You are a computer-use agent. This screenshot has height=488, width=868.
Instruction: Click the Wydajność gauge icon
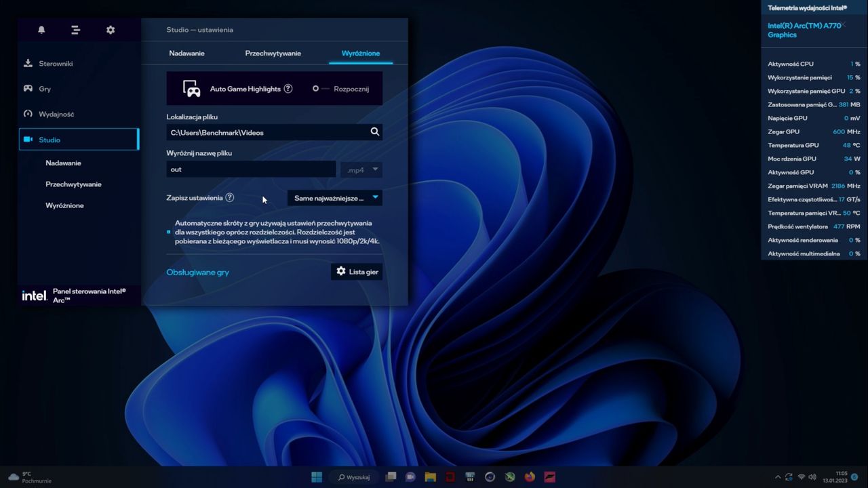coord(28,114)
